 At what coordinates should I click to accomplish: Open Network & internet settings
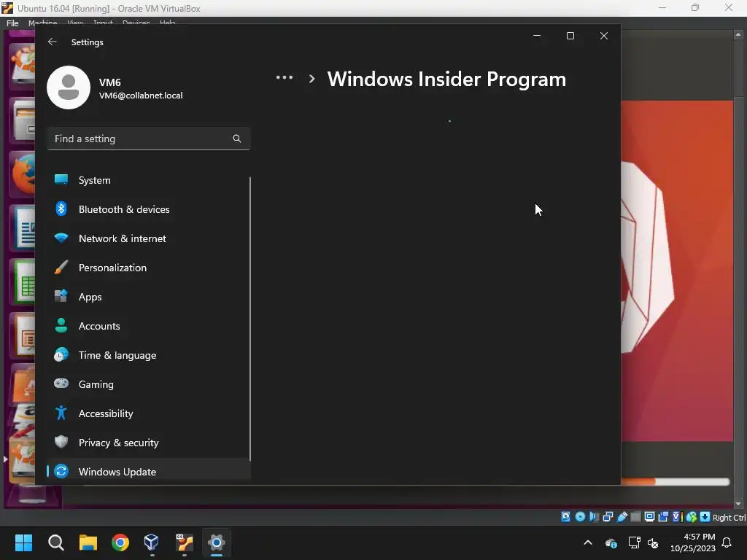(x=149, y=238)
